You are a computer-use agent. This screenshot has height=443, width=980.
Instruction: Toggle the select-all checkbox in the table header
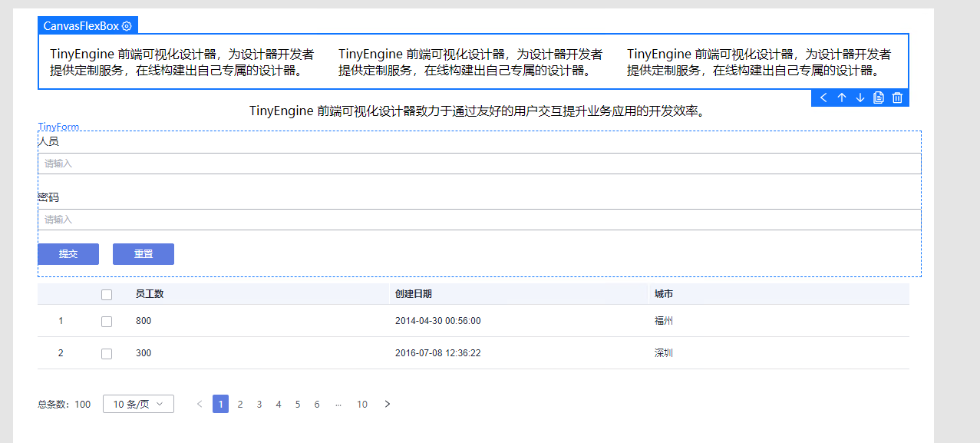pos(107,294)
